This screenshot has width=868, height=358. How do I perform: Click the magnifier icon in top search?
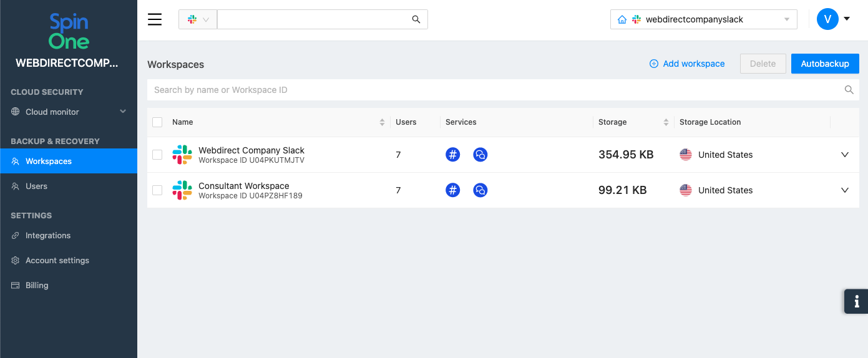tap(416, 19)
